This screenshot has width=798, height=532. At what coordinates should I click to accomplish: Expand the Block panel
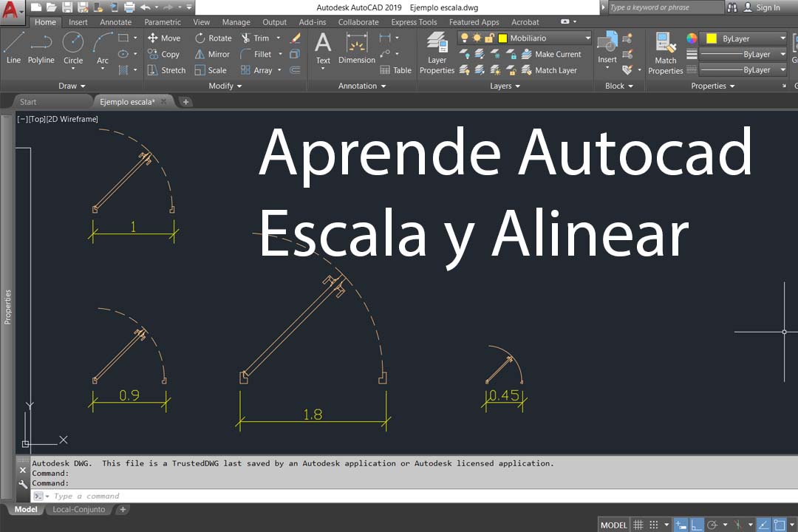coord(619,86)
